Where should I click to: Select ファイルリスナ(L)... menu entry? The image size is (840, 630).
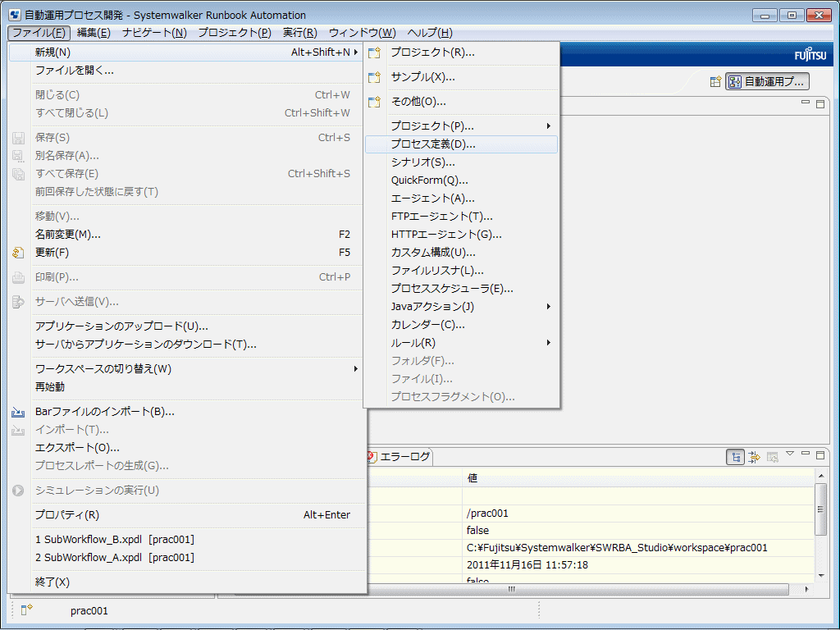tap(461, 271)
